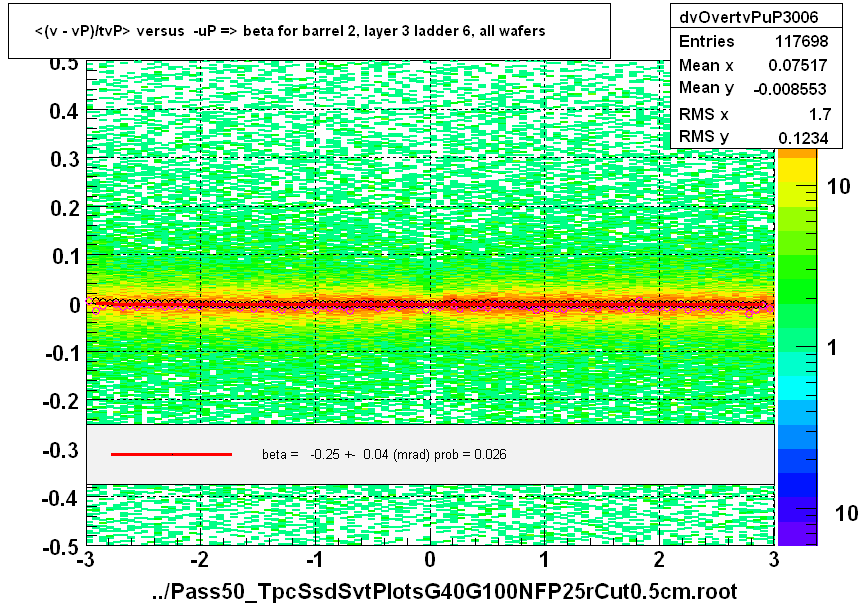Click y-axis label 0.4
The height and width of the screenshot is (606, 860).
tap(65, 111)
